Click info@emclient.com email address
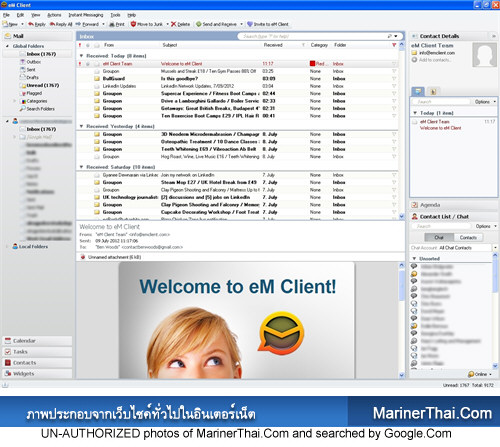The width and height of the screenshot is (500, 447). 437,53
